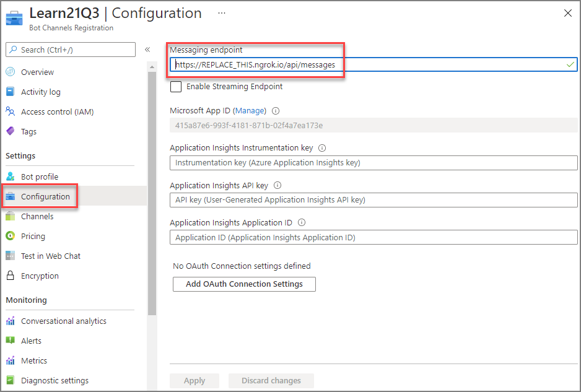Viewport: 581px width, 392px height.
Task: Click the Channels icon
Action: (x=11, y=216)
